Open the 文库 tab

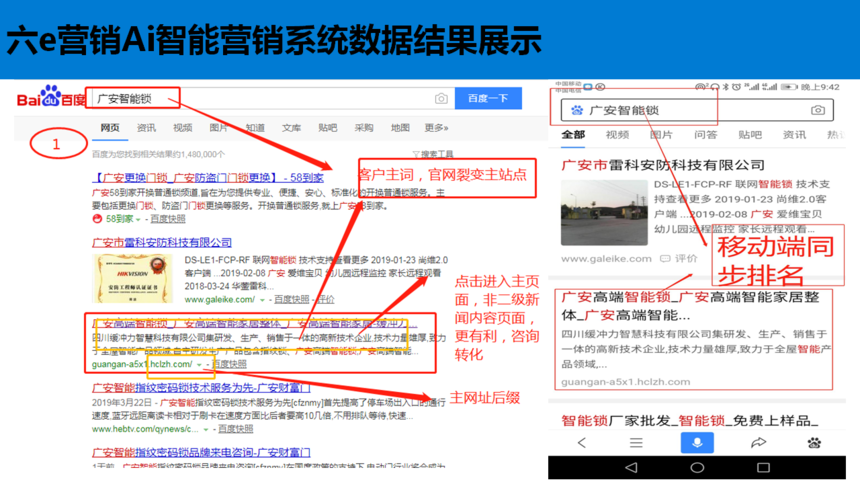coord(291,127)
